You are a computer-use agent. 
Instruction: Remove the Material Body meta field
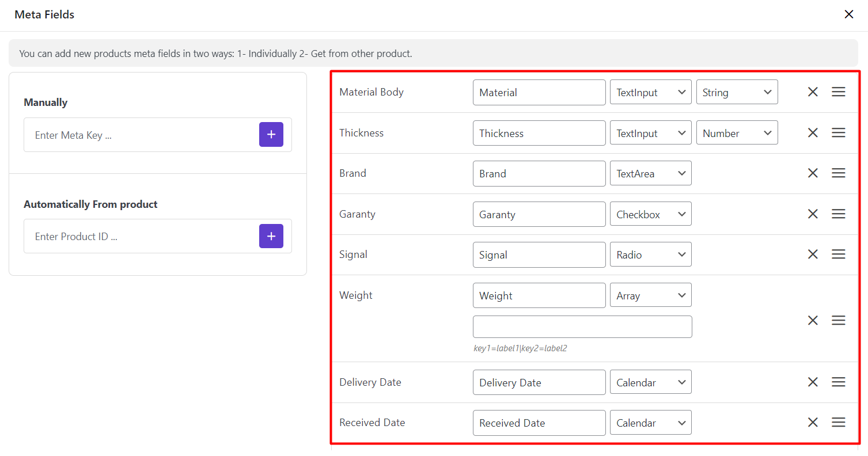tap(813, 92)
